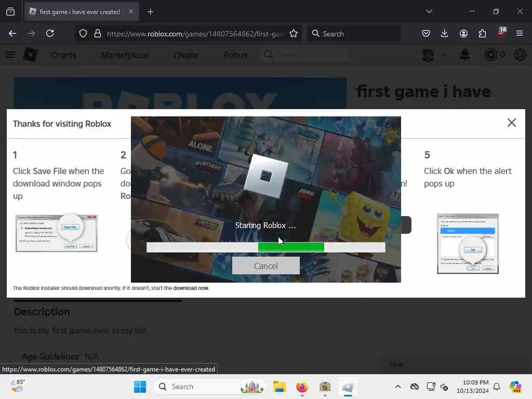Click the Firefox Search box
The width and height of the screenshot is (532, 399).
354,34
